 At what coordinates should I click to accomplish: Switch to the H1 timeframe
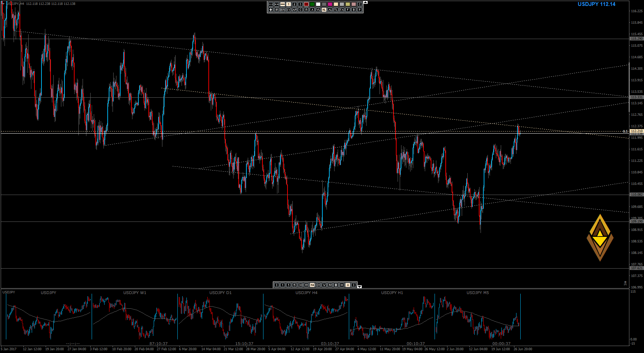[x=306, y=285]
